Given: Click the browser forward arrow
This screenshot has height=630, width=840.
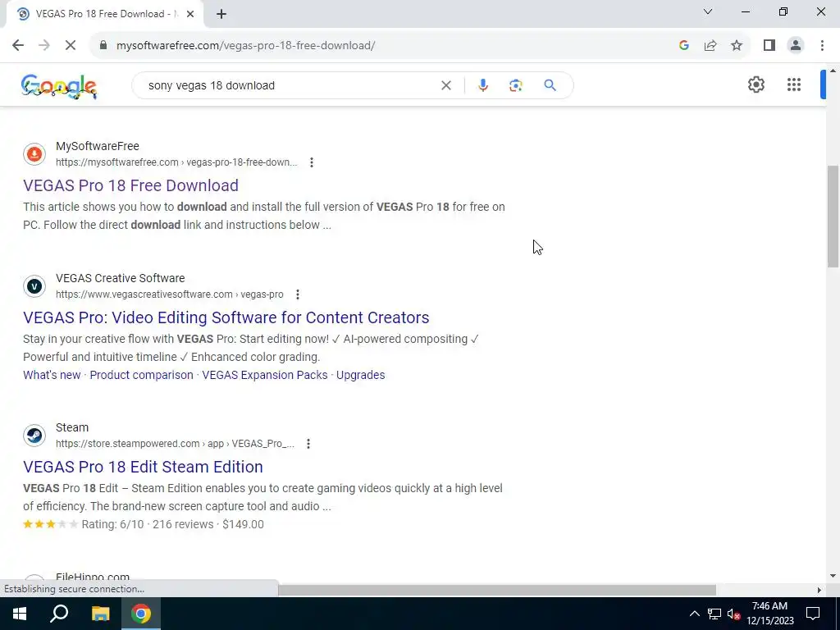Looking at the screenshot, I should (44, 46).
